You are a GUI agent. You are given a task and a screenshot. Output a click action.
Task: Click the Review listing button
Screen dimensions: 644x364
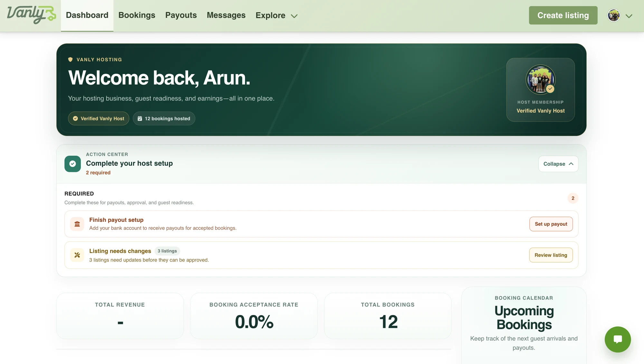point(551,255)
